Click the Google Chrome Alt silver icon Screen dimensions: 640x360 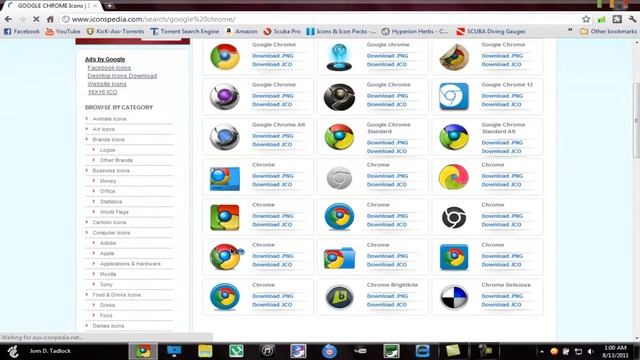224,137
